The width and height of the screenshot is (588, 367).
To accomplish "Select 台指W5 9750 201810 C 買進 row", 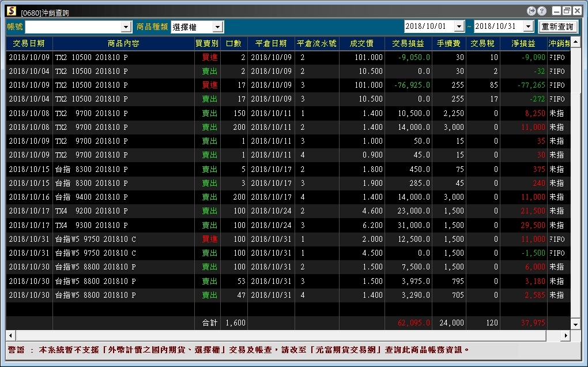I will pyautogui.click(x=288, y=239).
